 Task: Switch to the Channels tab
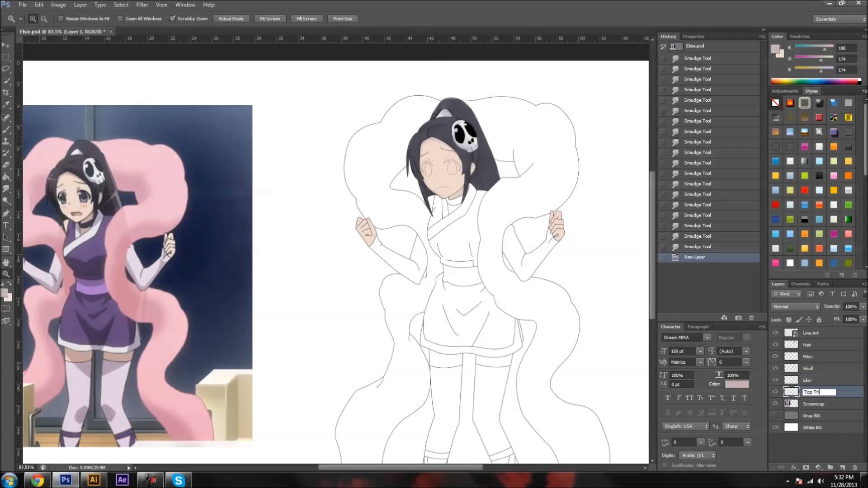(x=800, y=284)
